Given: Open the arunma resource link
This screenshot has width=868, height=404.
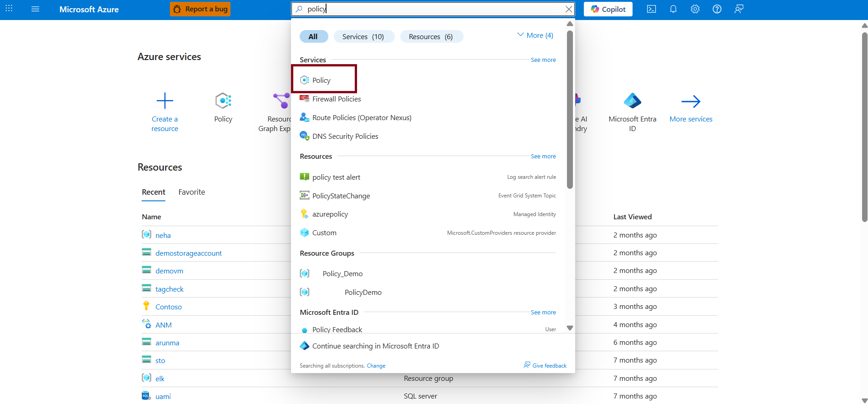Looking at the screenshot, I should [167, 343].
